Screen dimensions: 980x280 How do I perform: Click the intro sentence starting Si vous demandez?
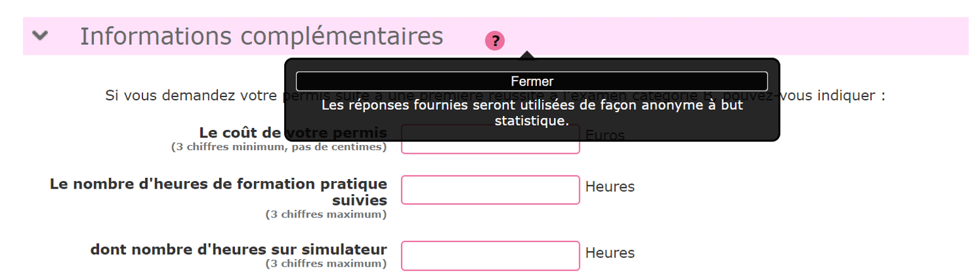[495, 96]
